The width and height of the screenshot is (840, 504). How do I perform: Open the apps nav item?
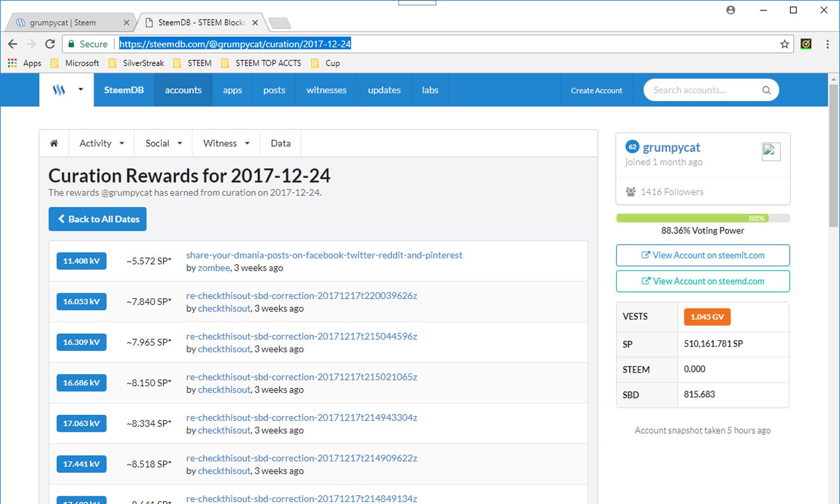pos(233,90)
